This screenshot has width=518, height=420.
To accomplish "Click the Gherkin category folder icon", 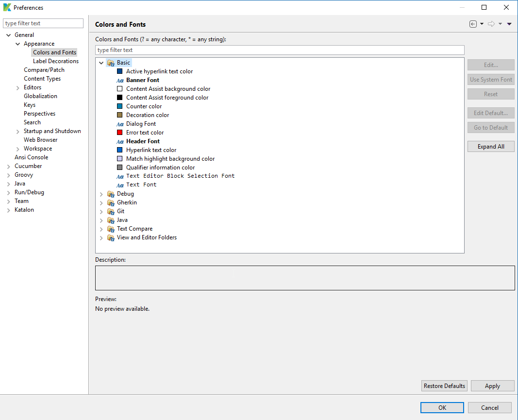I will 111,202.
